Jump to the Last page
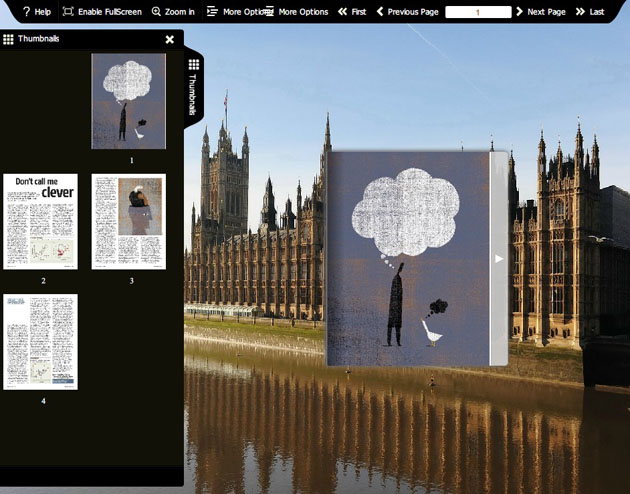Image resolution: width=630 pixels, height=494 pixels. 590,12
